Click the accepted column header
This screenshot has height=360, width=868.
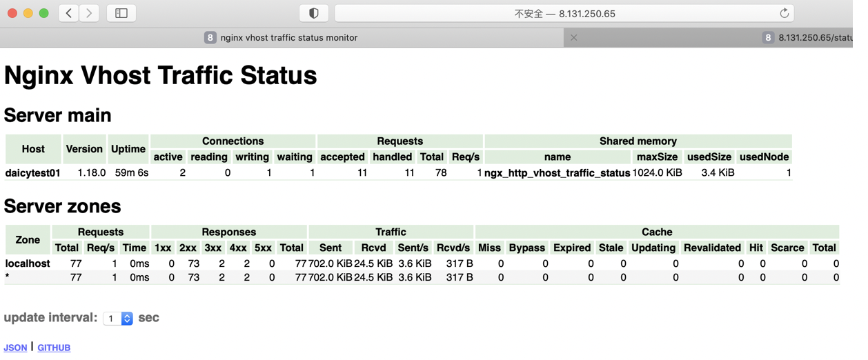[x=342, y=157]
